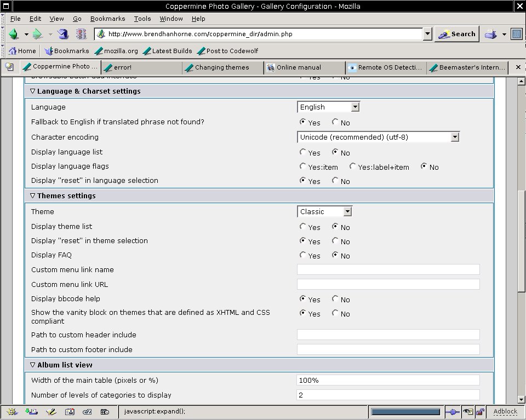Switch to the Online manual tab

304,67
